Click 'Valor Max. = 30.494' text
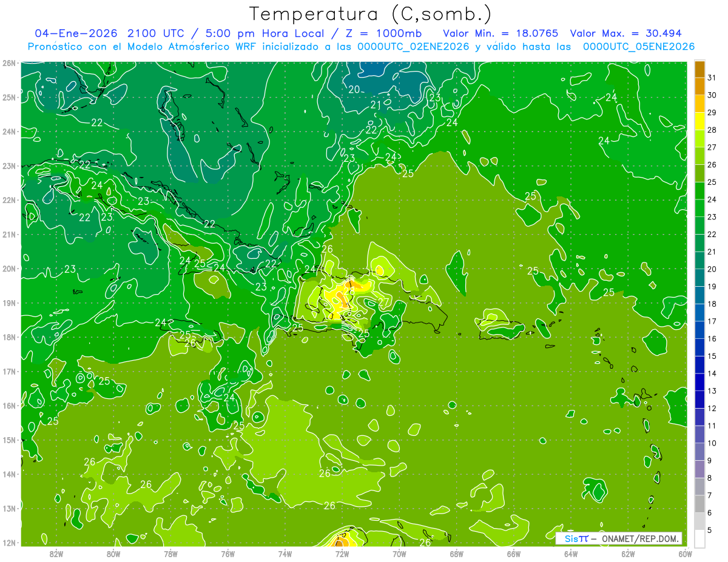The width and height of the screenshot is (728, 562). (x=625, y=33)
